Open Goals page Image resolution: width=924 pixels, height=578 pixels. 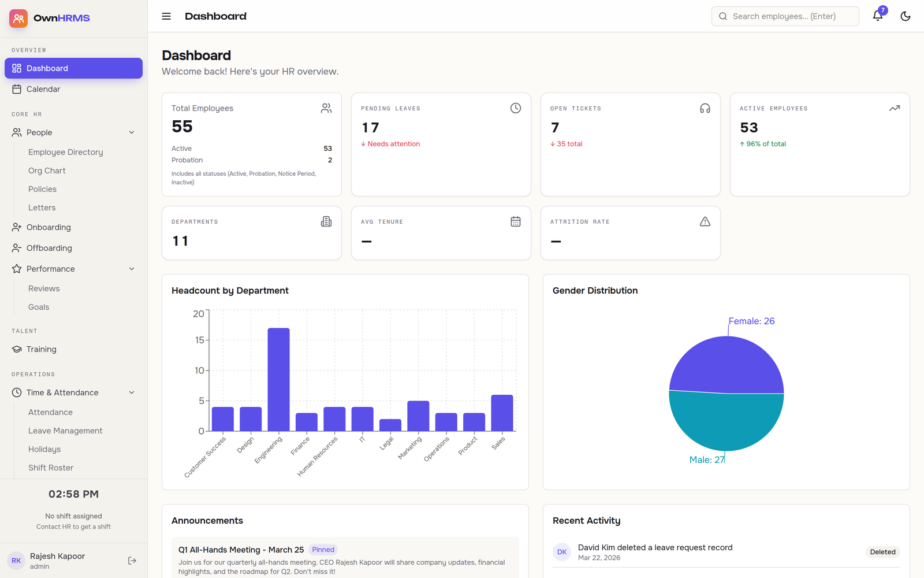click(x=39, y=307)
